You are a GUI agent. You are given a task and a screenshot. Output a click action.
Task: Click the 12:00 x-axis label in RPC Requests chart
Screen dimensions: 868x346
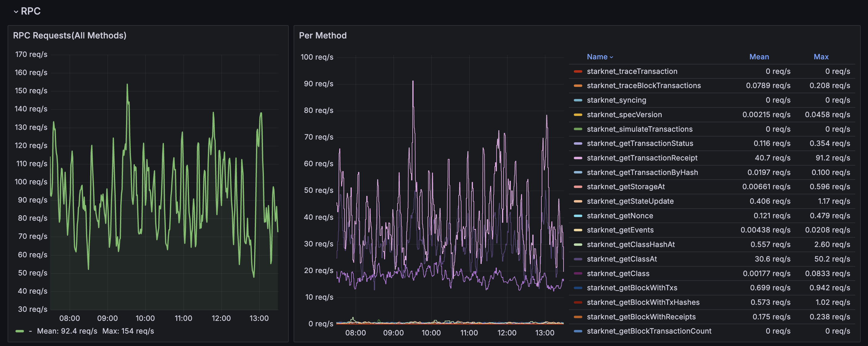pyautogui.click(x=221, y=318)
